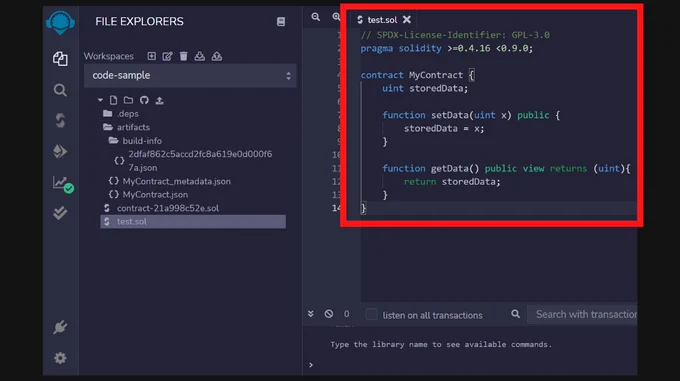The height and width of the screenshot is (381, 680).
Task: Open the settings gear icon
Action: tap(60, 358)
